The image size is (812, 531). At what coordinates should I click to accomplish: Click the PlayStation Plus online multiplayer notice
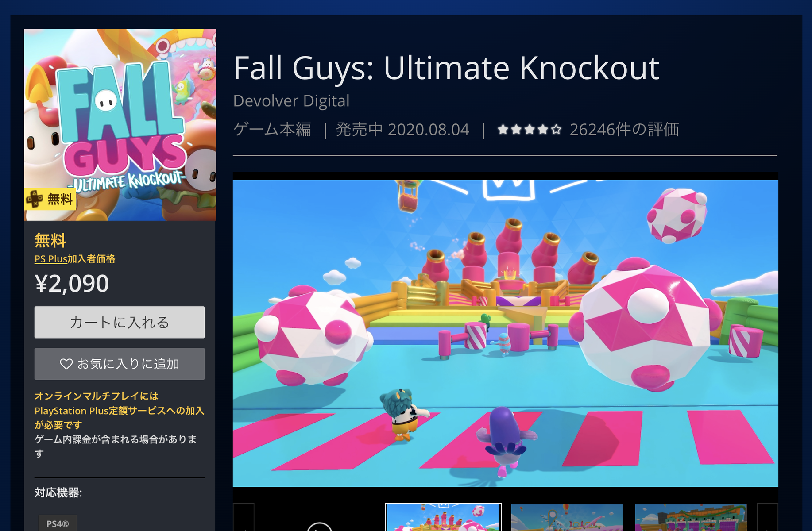[120, 411]
